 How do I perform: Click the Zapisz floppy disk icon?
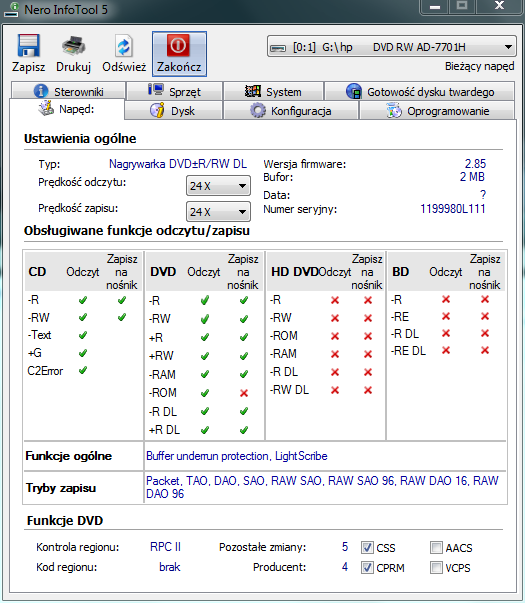click(x=28, y=46)
